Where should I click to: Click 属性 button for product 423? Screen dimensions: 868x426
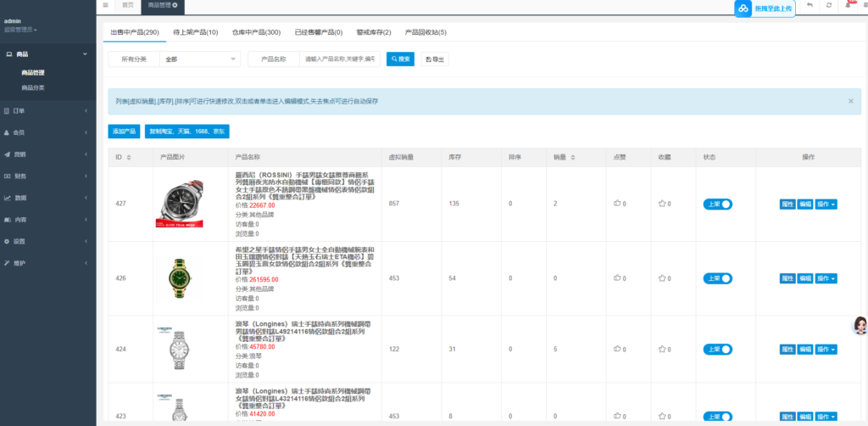tap(787, 417)
